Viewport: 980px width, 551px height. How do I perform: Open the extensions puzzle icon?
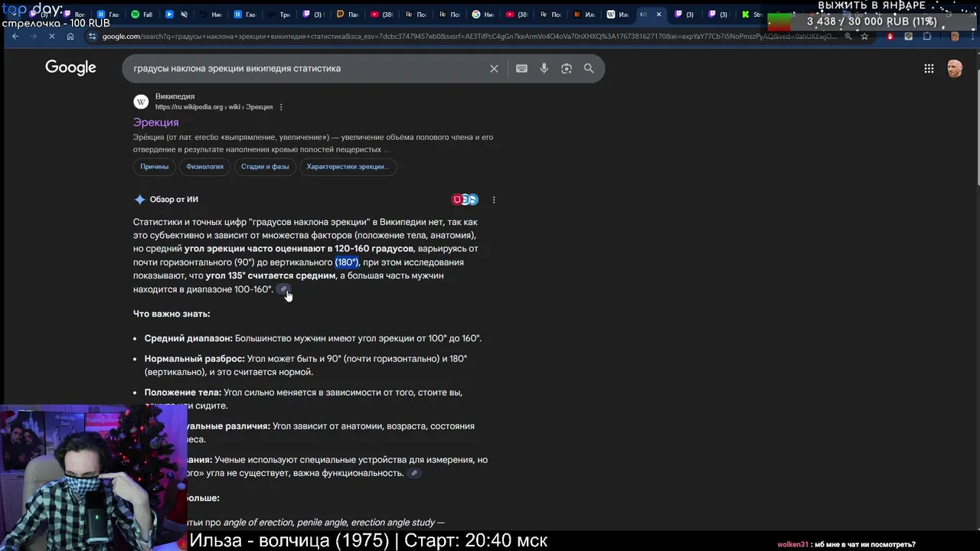(x=927, y=37)
